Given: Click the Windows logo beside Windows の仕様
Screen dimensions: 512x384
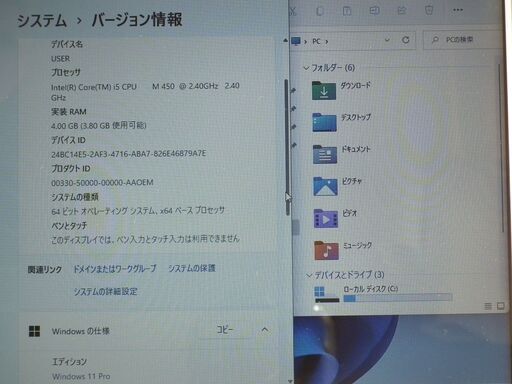Looking at the screenshot, I should tap(34, 331).
